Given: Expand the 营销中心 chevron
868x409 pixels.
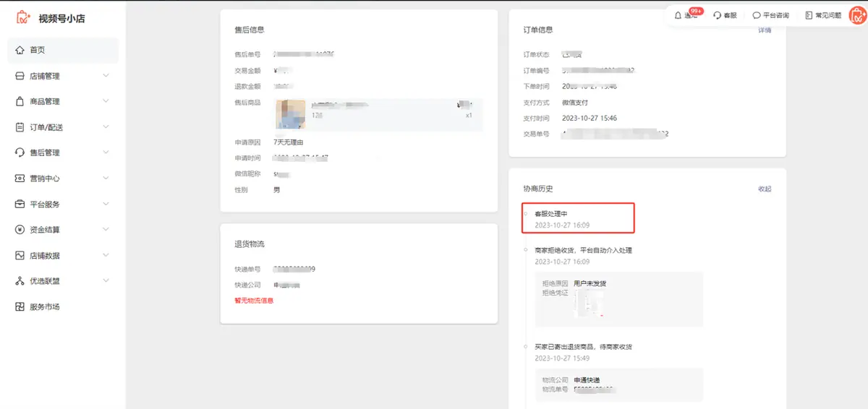Looking at the screenshot, I should coord(106,178).
